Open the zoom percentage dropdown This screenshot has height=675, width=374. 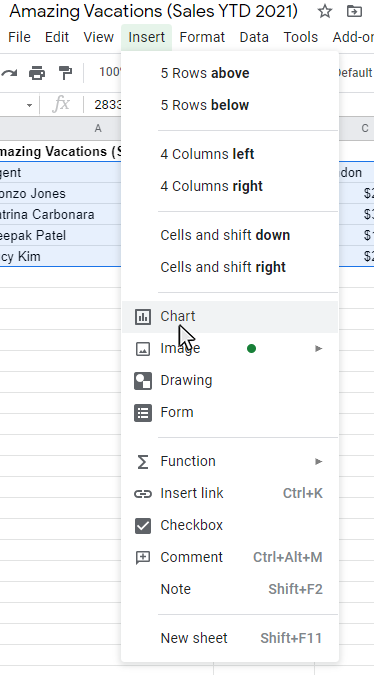pyautogui.click(x=111, y=72)
